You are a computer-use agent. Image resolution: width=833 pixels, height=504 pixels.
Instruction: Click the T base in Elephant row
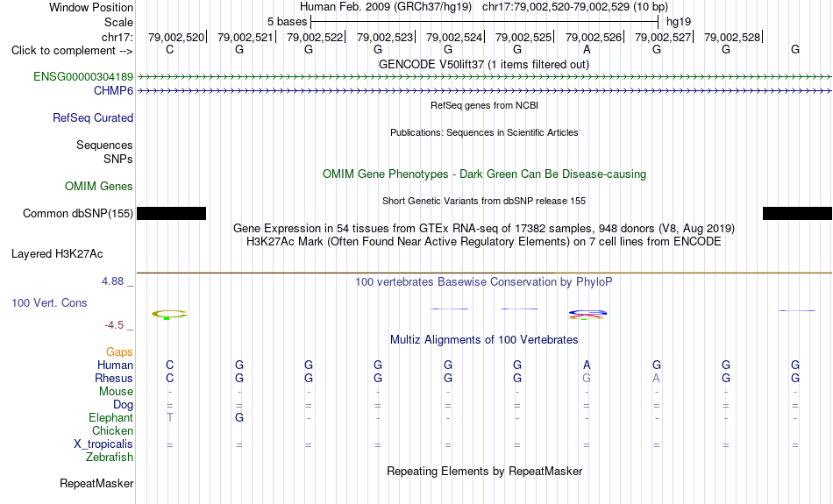coord(169,417)
